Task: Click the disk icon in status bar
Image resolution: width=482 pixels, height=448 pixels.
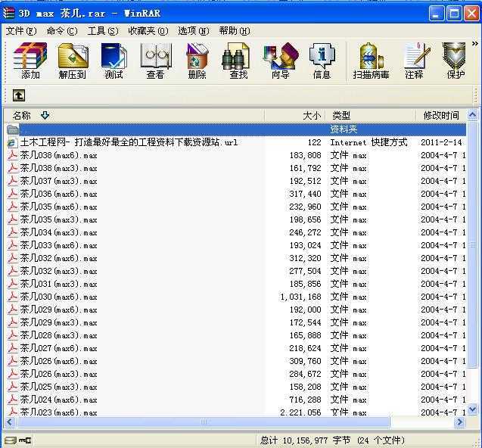Action: pos(10,440)
